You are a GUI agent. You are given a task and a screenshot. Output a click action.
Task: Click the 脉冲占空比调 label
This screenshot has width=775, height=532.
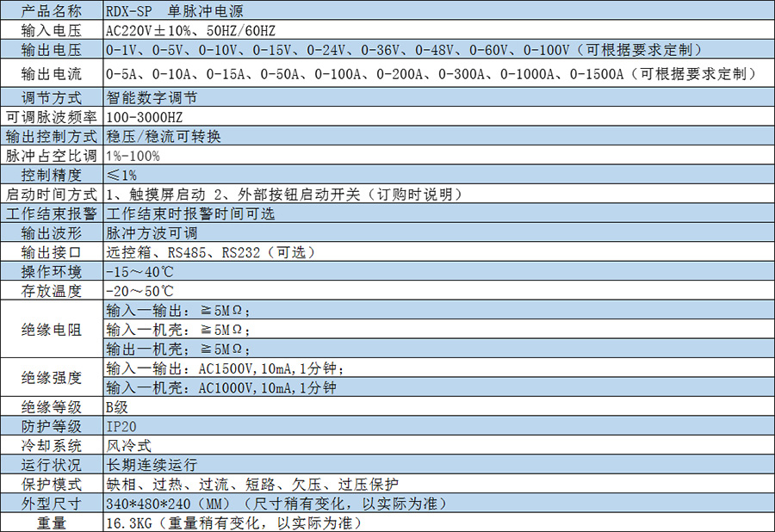coord(52,156)
